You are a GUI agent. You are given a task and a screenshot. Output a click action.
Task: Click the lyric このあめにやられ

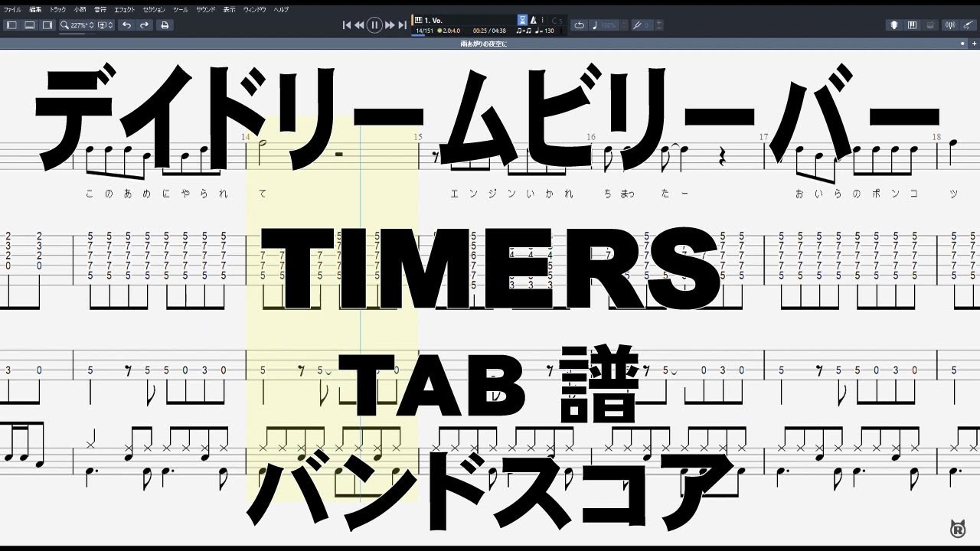point(158,194)
